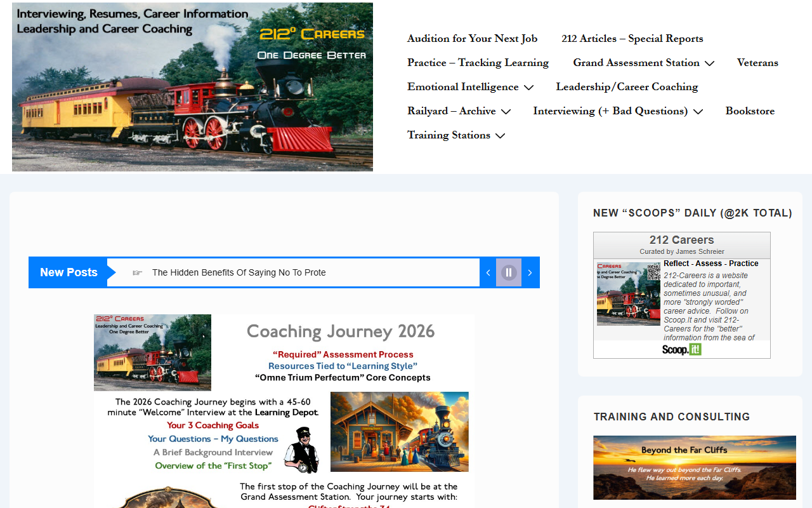Open the Coaching Journey 2026 image
Viewport: 812px width, 508px height.
[284, 411]
